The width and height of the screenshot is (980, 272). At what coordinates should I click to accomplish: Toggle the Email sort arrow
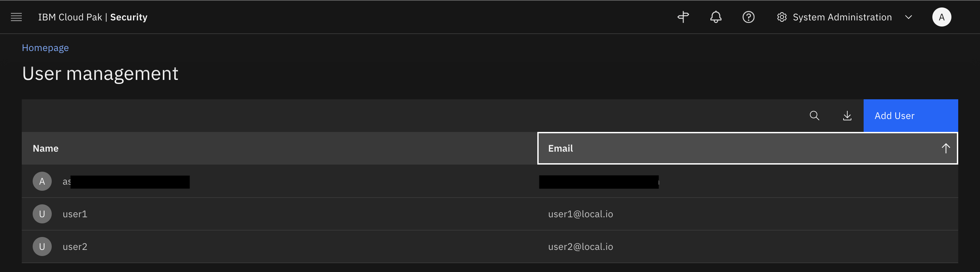coord(945,149)
